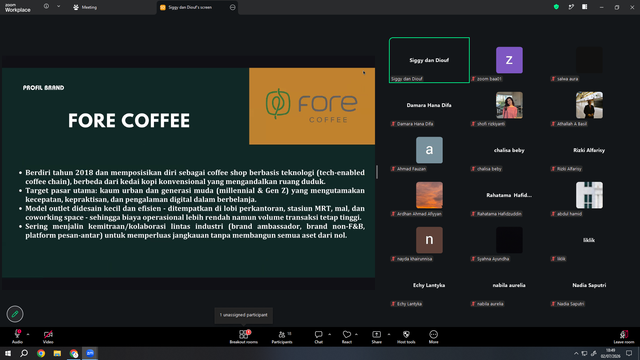Viewport: 640px width, 360px height.
Task: Select the nayda khairunnisa 'n' avatar
Action: click(x=429, y=240)
